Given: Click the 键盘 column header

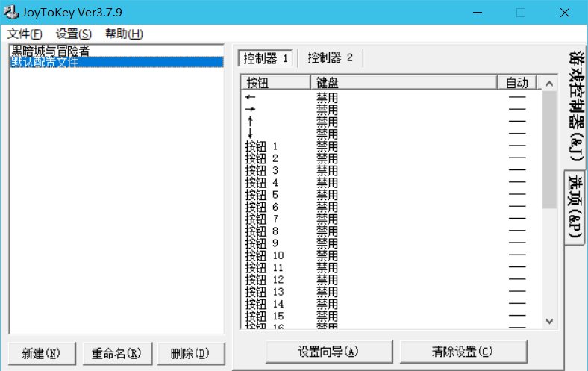Looking at the screenshot, I should pos(404,82).
